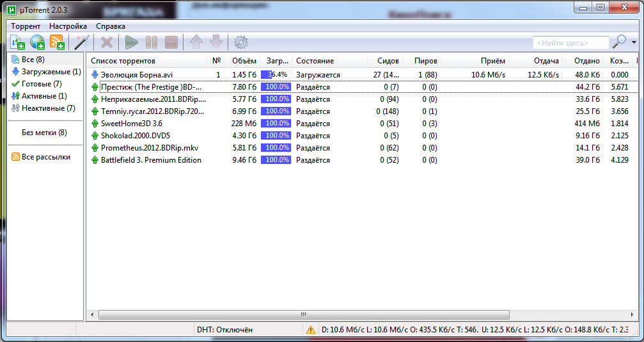Viewport: 644px width, 342px height.
Task: Click the Add RSS Feed toolbar icon
Action: point(57,42)
